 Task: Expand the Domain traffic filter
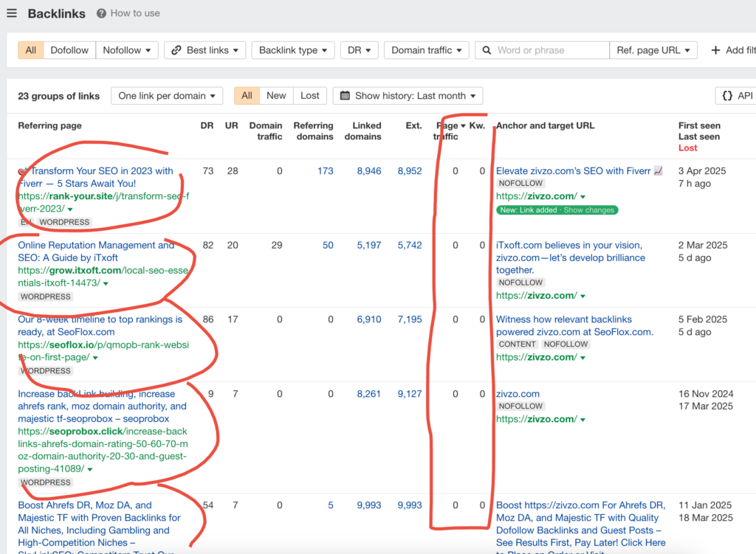click(427, 50)
